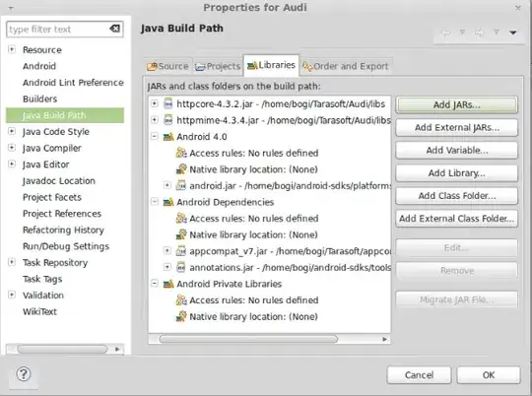Clear the filter text with the eraser icon

click(114, 29)
